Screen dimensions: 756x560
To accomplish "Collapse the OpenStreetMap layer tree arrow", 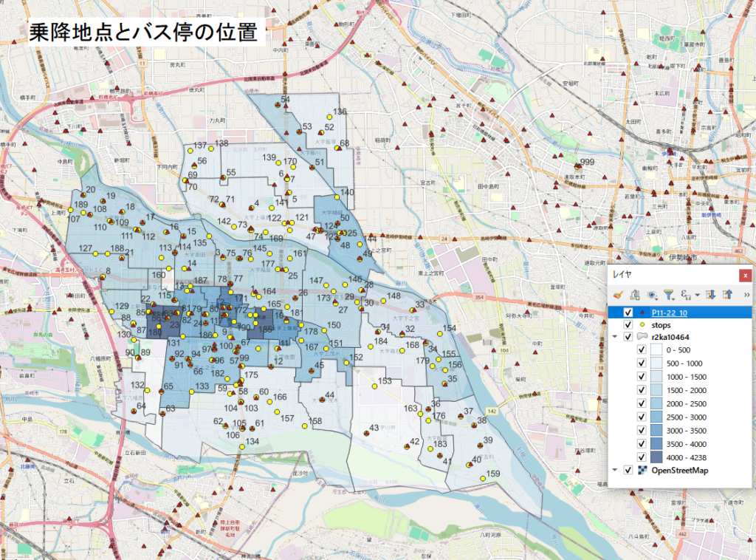I will pos(616,471).
